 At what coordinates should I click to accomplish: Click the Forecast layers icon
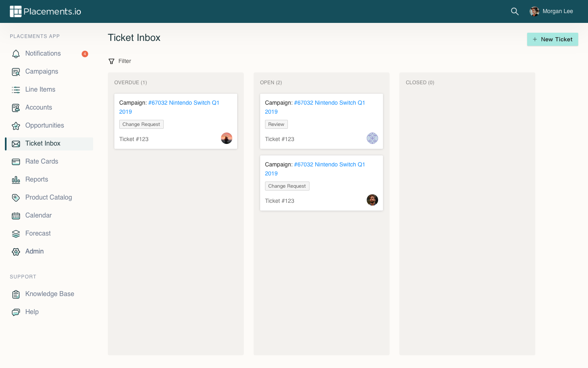coord(16,234)
